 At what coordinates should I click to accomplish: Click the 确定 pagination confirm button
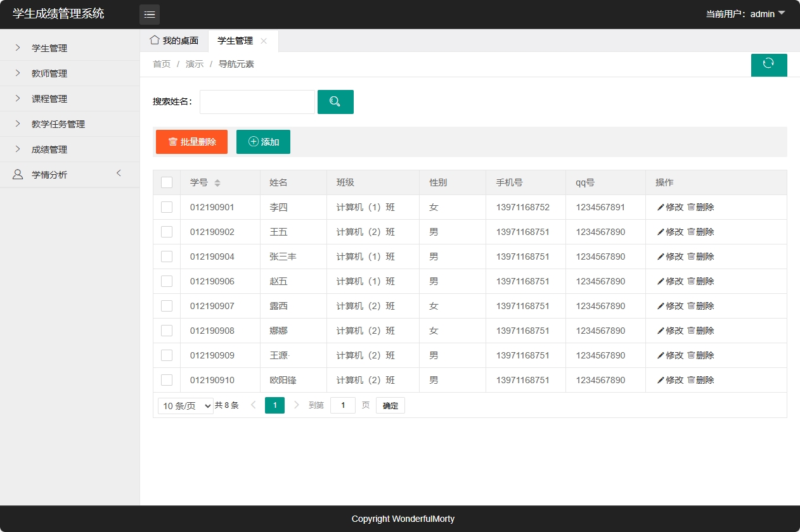point(390,405)
